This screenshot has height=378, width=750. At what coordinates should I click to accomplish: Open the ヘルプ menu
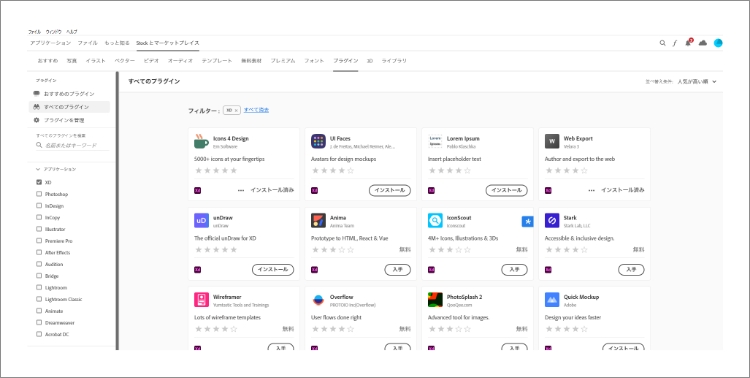point(72,32)
